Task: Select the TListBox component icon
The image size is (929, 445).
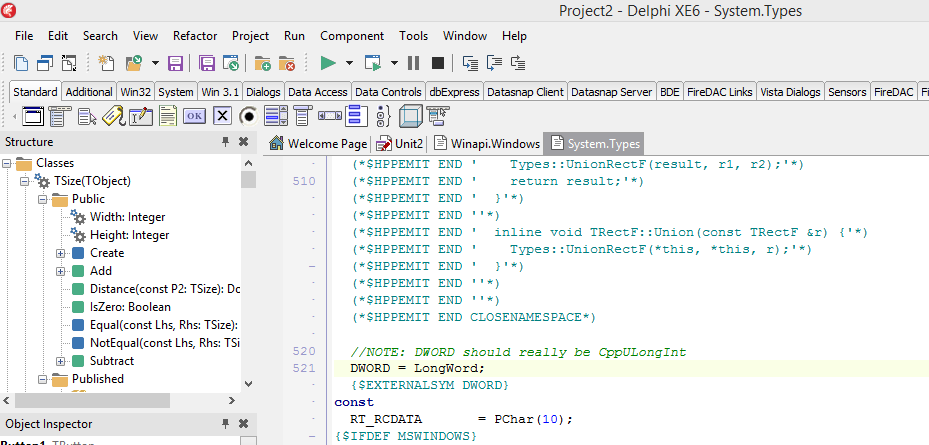Action: [276, 116]
